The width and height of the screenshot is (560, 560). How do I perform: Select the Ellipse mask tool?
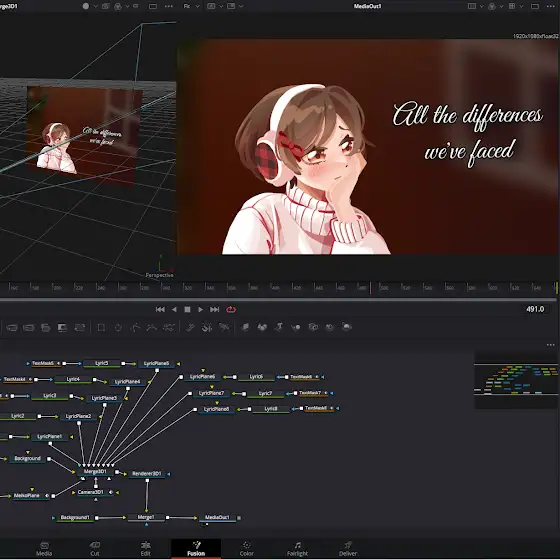pyautogui.click(x=118, y=327)
